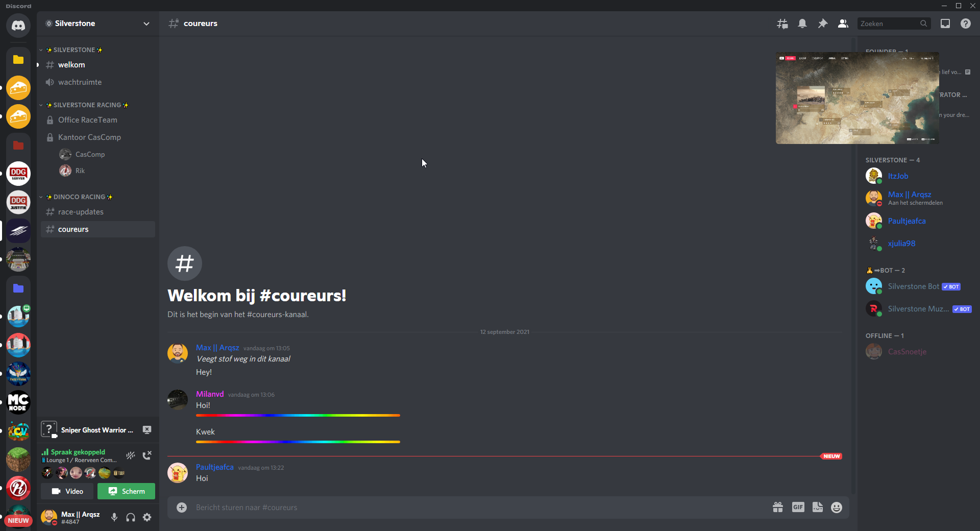Switch to the race-updates channel
This screenshot has width=980, height=531.
click(x=81, y=212)
